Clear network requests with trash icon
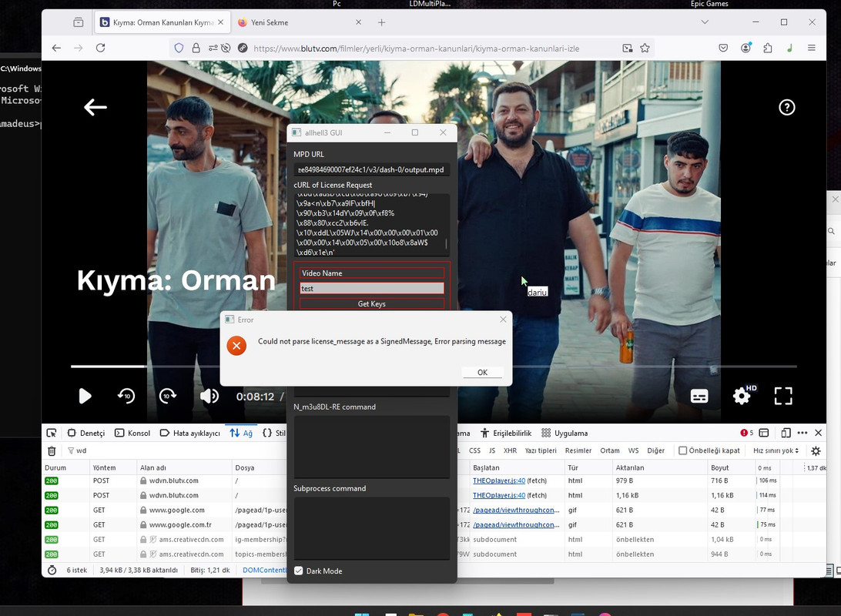 [x=52, y=451]
